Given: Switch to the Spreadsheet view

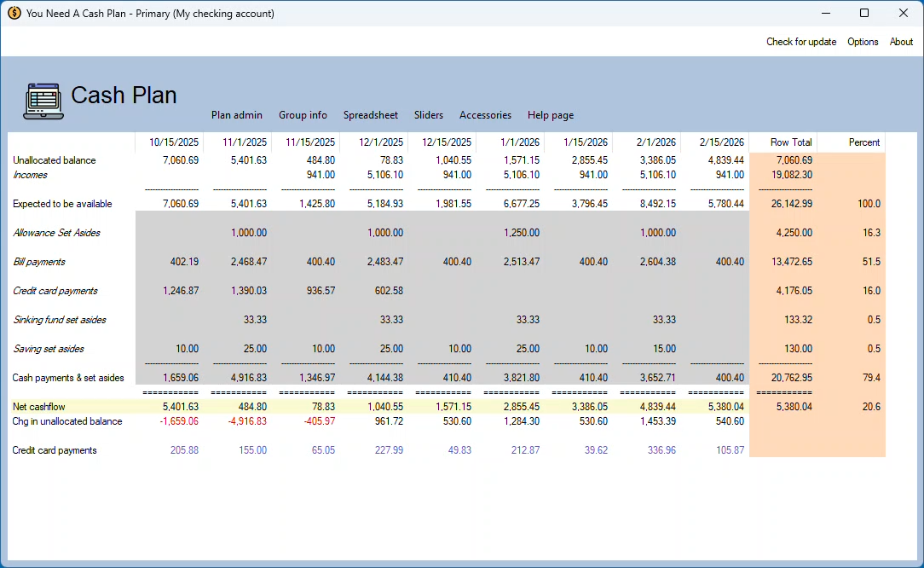Looking at the screenshot, I should click(x=370, y=115).
